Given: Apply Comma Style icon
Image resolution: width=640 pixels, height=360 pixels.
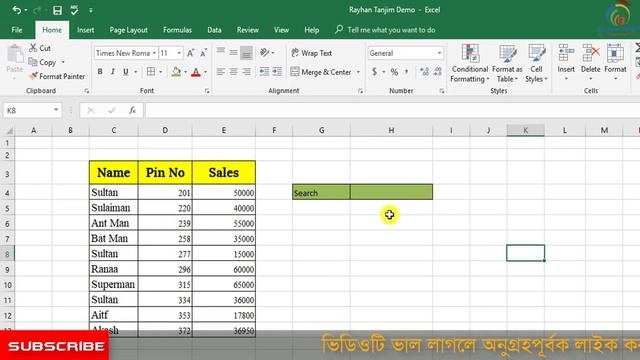Looking at the screenshot, I should tap(407, 72).
